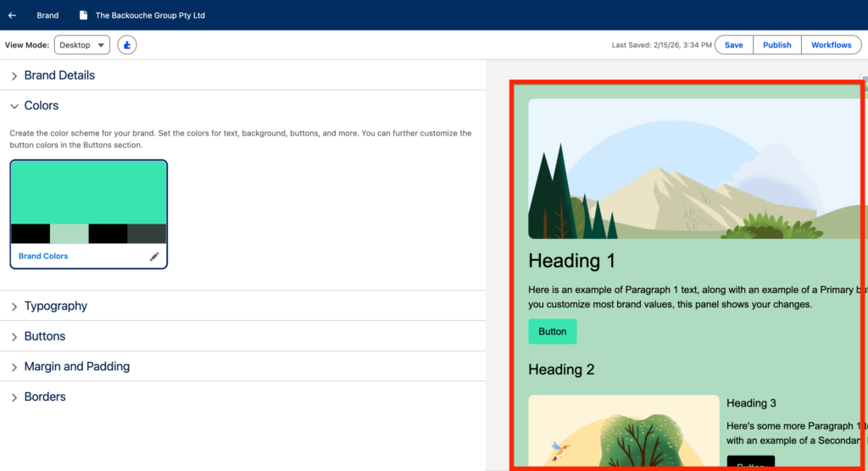Click the document icon beside the brand name

coord(83,15)
